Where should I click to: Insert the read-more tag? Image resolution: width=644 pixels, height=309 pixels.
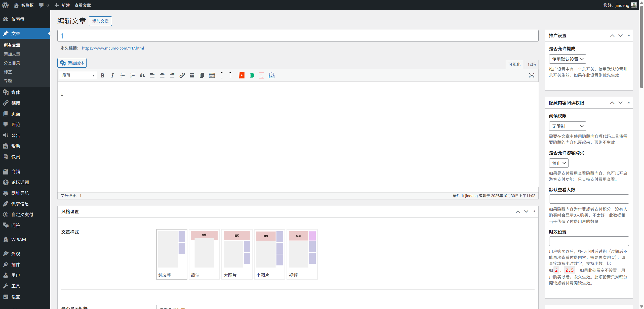192,75
